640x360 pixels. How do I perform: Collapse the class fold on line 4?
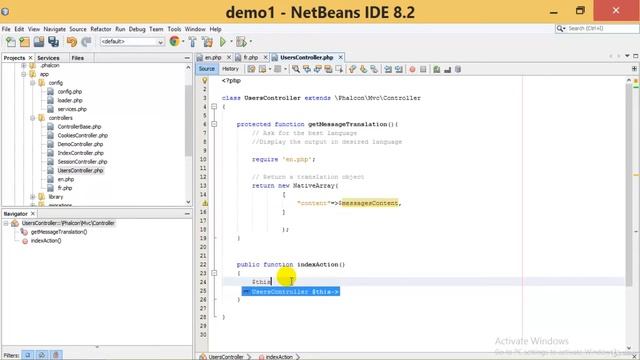pyautogui.click(x=214, y=107)
